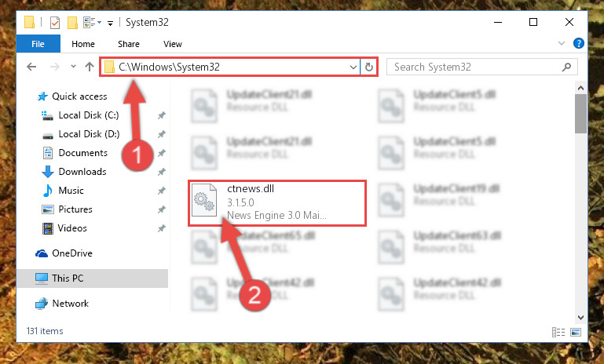This screenshot has height=364, width=604.
Task: Switch to large icons view layout
Action: (576, 332)
